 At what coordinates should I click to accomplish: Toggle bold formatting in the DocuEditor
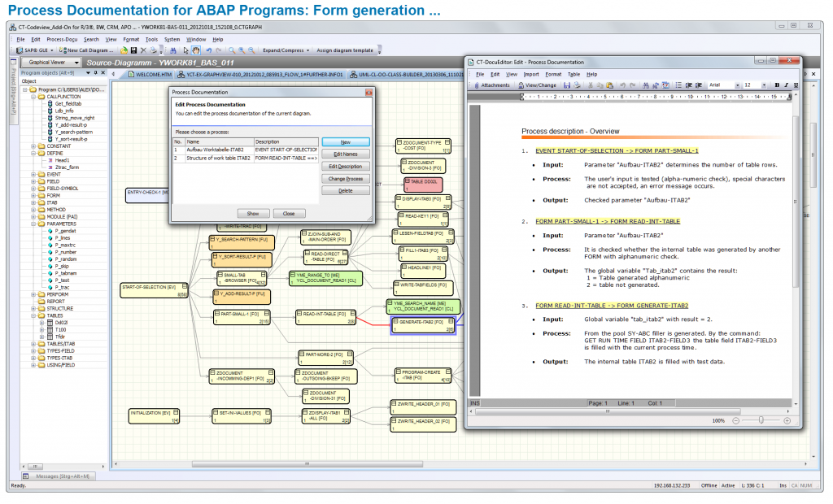pos(777,85)
